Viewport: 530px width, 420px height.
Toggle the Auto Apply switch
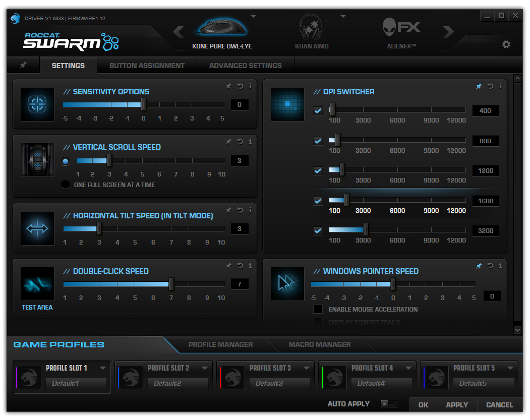(388, 404)
